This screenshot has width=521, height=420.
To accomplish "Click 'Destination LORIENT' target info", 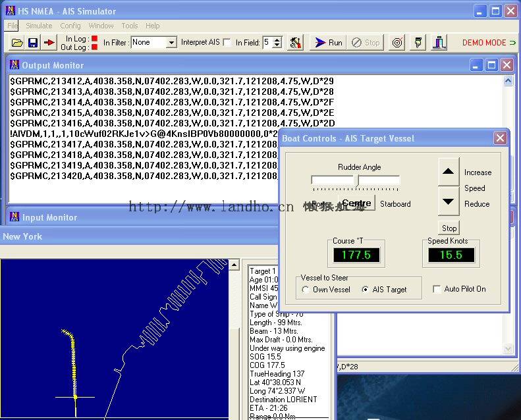I will point(283,400).
